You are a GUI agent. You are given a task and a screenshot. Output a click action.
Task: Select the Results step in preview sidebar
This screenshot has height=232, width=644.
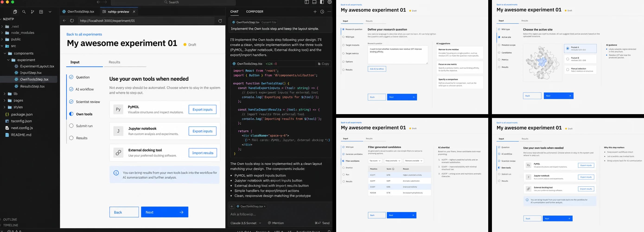click(78, 138)
